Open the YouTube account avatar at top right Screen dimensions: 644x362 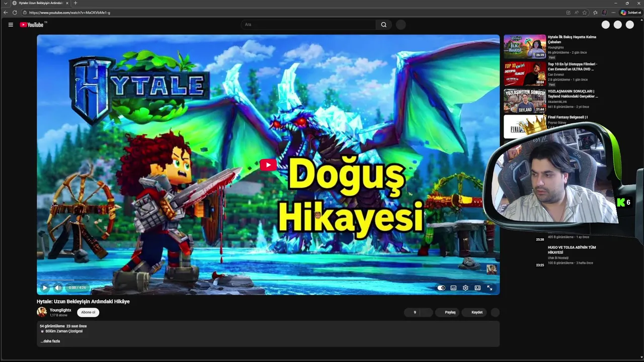(630, 25)
